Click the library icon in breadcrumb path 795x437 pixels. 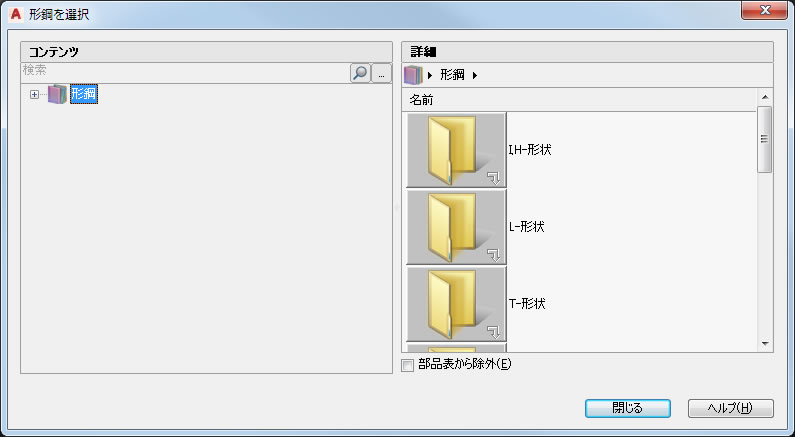coord(413,76)
